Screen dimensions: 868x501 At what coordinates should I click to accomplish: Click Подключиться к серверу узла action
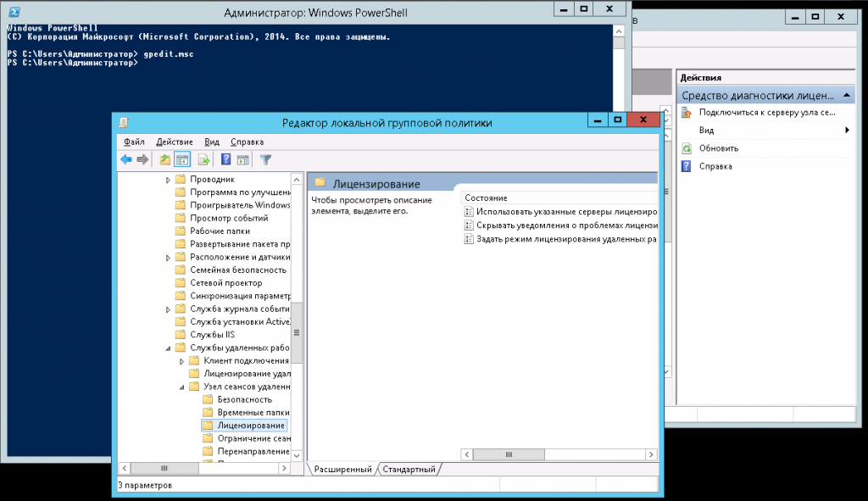(x=766, y=113)
